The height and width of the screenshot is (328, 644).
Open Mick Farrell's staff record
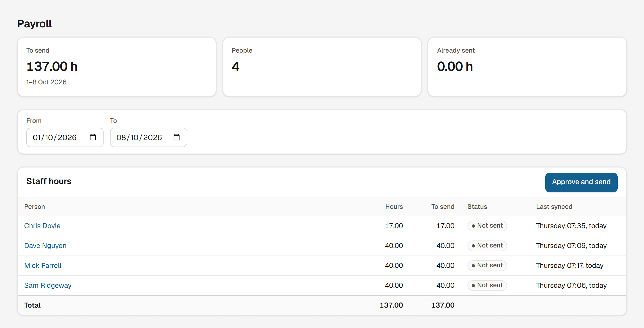pos(43,265)
